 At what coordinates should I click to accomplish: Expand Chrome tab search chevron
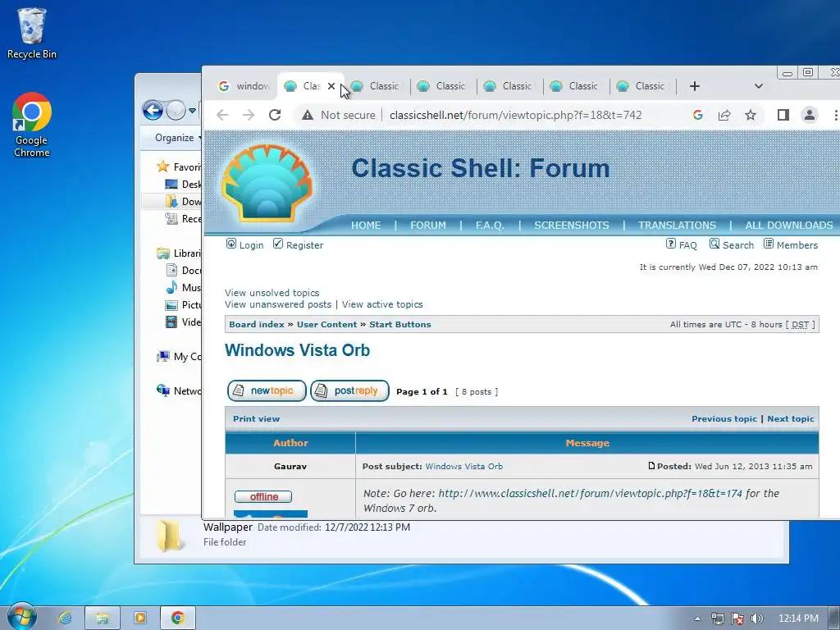coord(759,85)
